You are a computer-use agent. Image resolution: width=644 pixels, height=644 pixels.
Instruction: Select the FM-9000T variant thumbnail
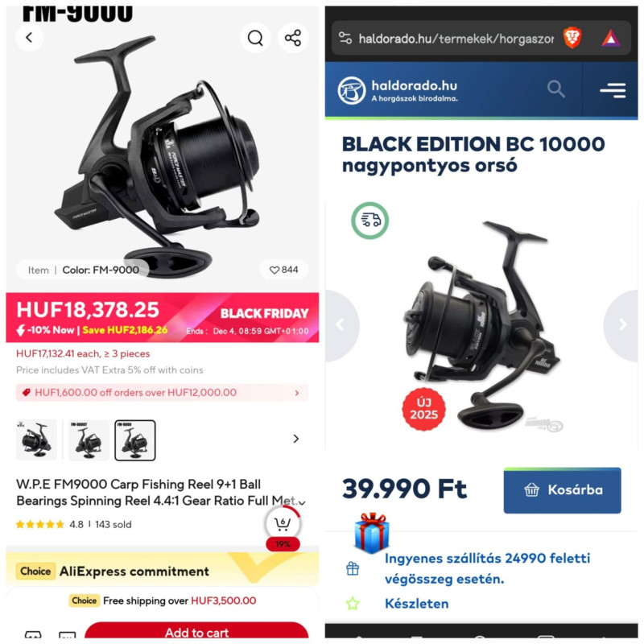coord(89,440)
